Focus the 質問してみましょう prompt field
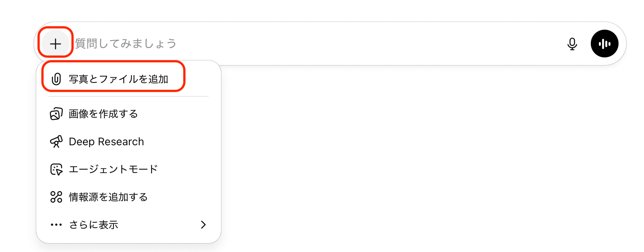 pos(309,44)
